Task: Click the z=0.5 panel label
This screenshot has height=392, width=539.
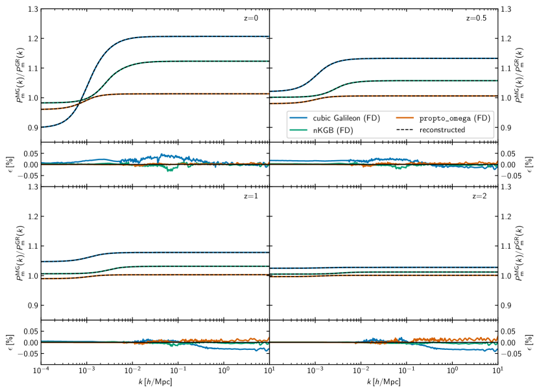Action: point(476,18)
